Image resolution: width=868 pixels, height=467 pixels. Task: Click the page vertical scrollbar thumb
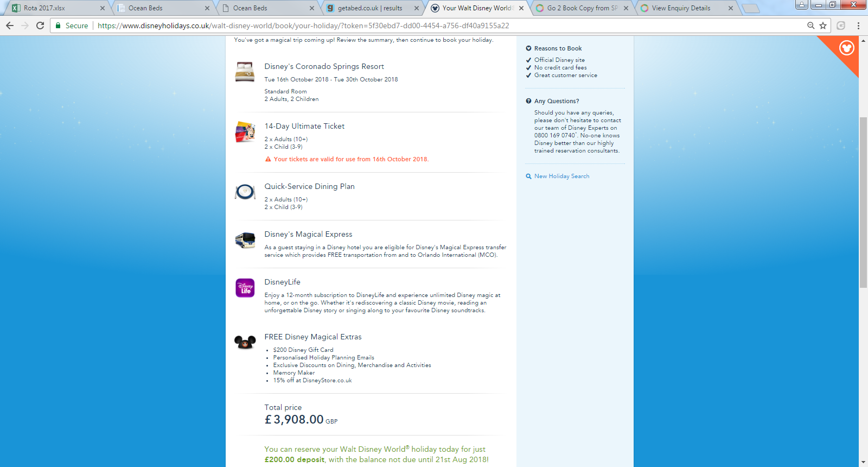click(863, 202)
